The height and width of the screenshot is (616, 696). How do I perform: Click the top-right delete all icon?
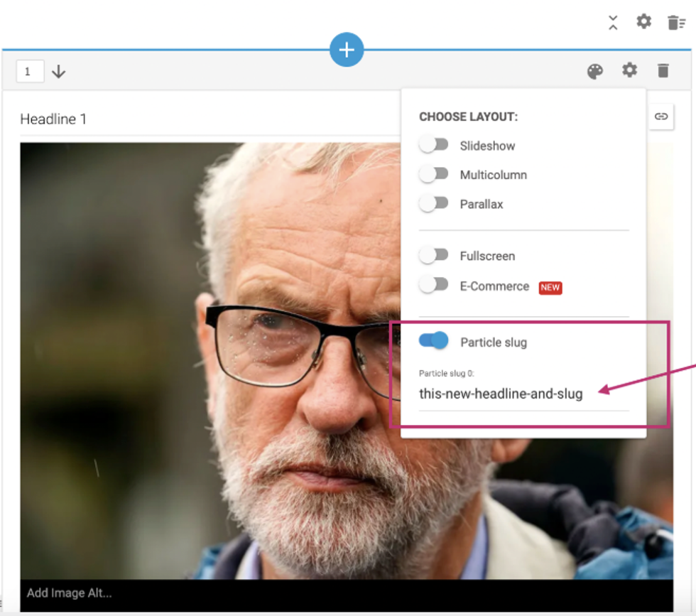(x=676, y=22)
